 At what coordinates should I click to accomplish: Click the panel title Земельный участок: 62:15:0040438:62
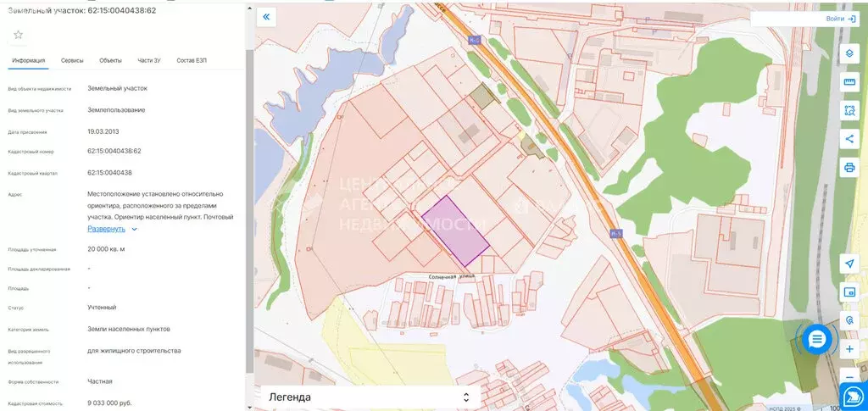click(x=82, y=10)
